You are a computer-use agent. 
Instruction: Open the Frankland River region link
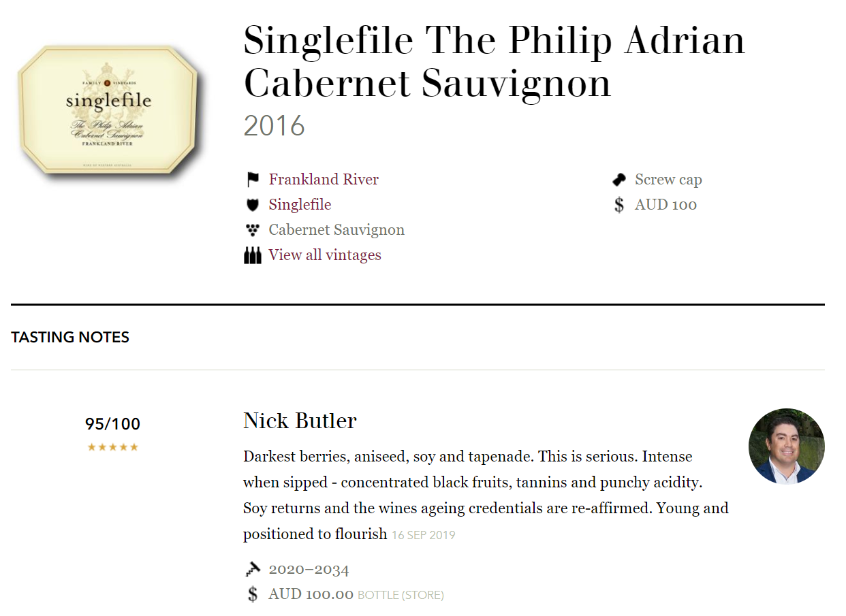tap(324, 180)
